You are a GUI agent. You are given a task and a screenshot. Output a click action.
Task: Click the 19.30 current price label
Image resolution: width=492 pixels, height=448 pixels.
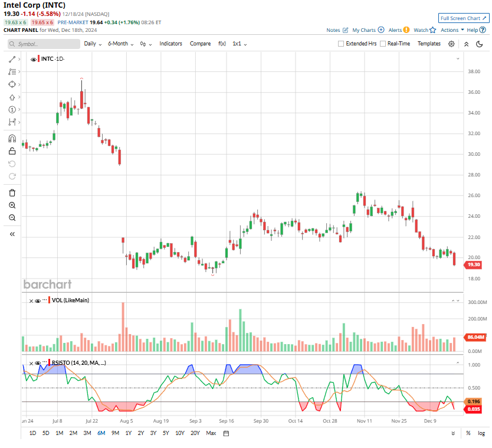(x=473, y=264)
